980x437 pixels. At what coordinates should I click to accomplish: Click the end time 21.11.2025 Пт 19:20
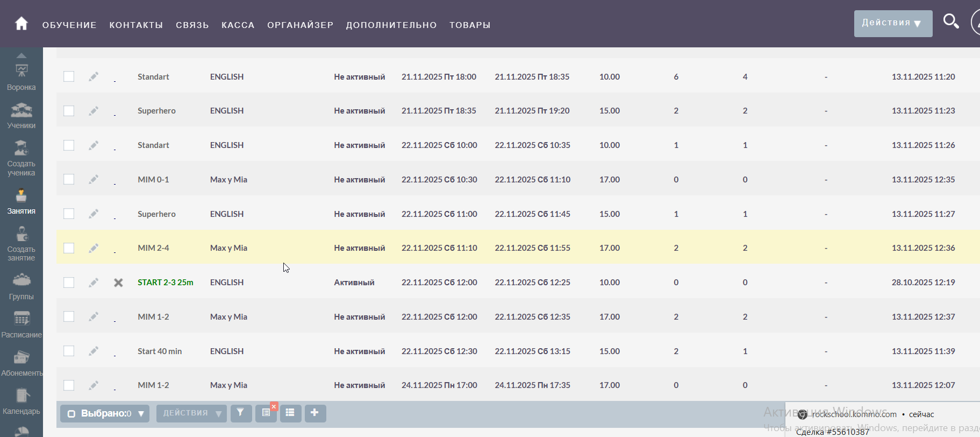532,111
